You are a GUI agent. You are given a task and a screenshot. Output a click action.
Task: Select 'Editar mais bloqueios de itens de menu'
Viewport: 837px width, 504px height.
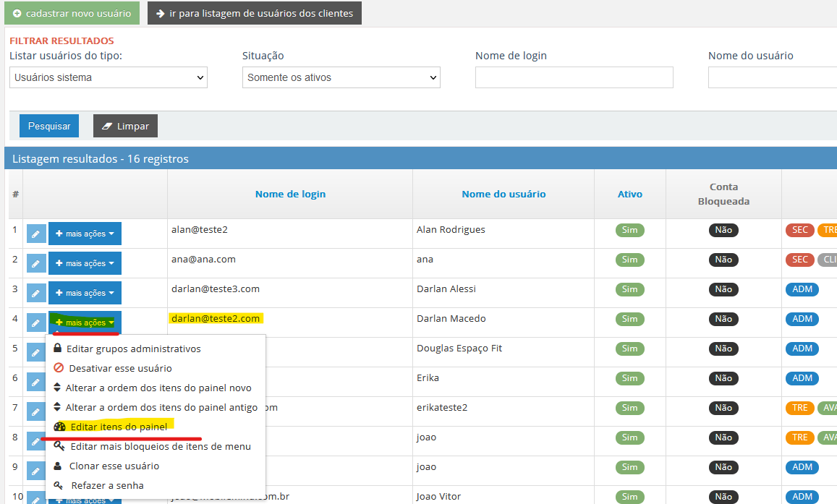point(161,446)
